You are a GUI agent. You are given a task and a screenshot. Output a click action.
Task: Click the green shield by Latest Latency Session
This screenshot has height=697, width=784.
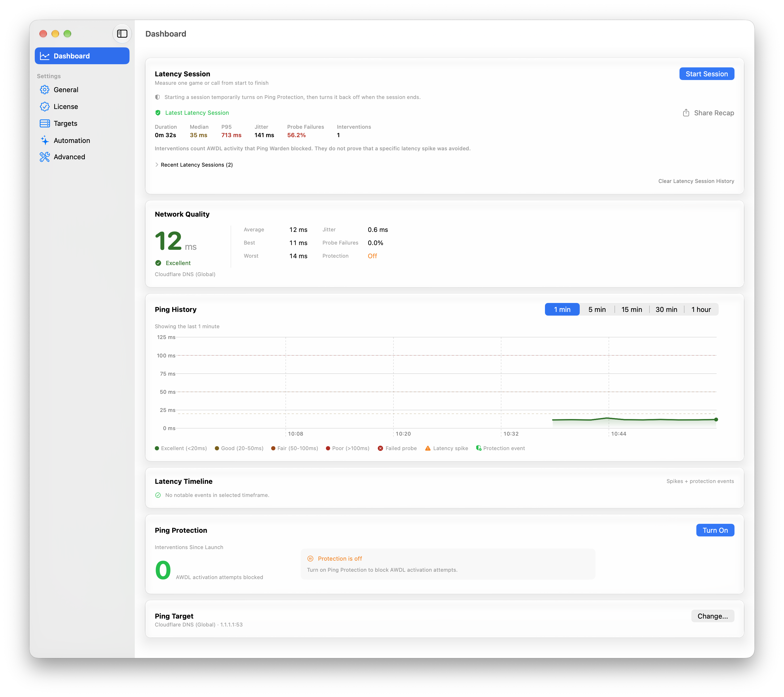point(158,113)
